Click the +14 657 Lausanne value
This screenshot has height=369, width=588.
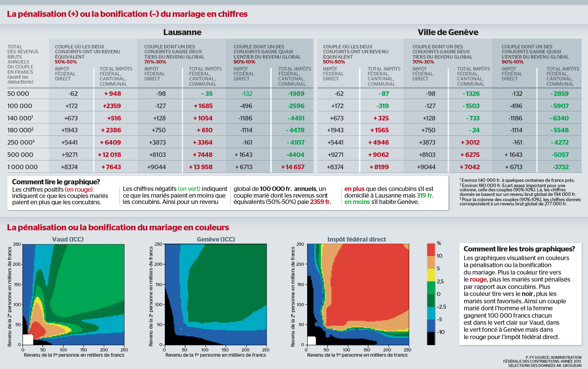tap(293, 167)
